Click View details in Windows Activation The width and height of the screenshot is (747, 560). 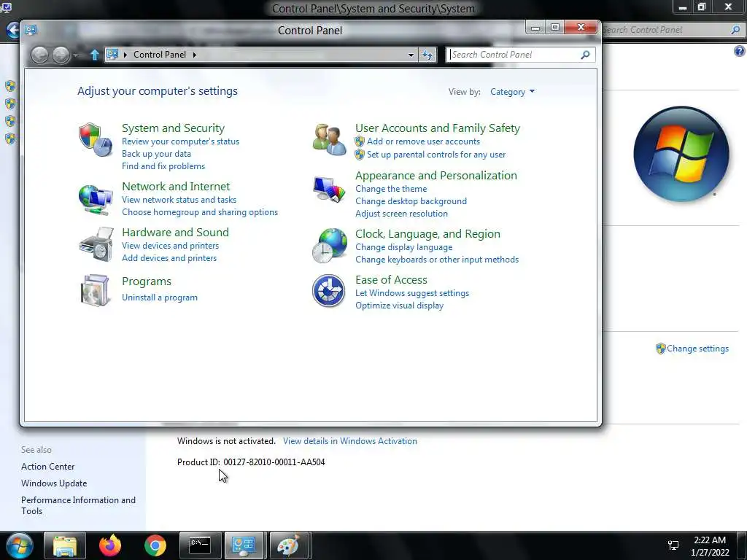349,441
